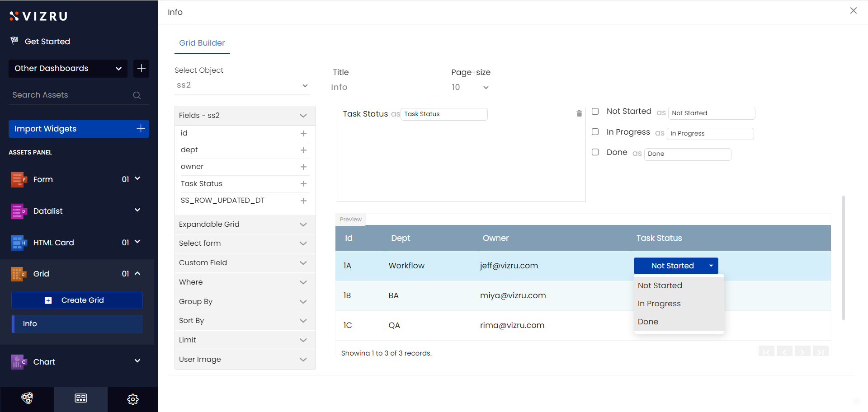Check the Not Started checkbox
Screen dimensions: 868x412
(x=595, y=112)
